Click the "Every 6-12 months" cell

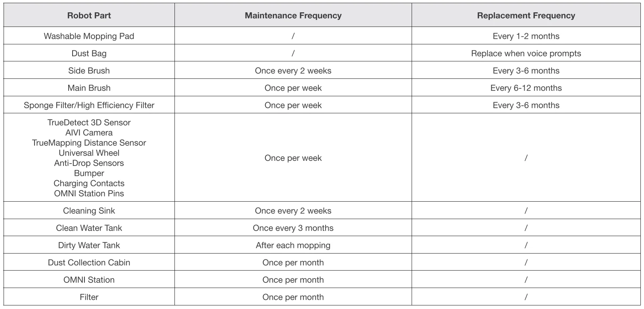click(526, 88)
